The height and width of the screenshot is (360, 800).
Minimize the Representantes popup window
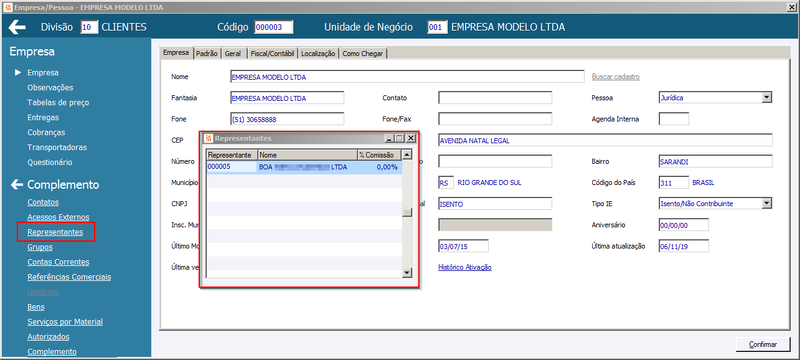pyautogui.click(x=390, y=138)
